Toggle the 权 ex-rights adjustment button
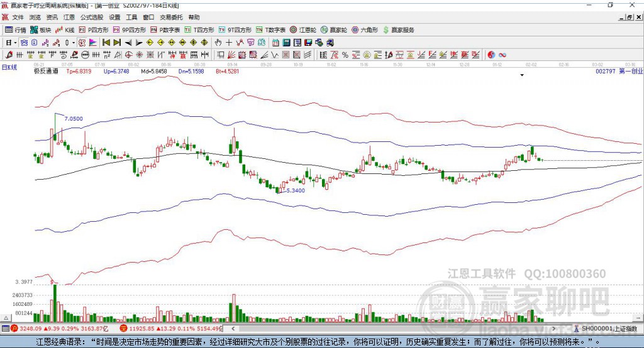 pyautogui.click(x=82, y=43)
